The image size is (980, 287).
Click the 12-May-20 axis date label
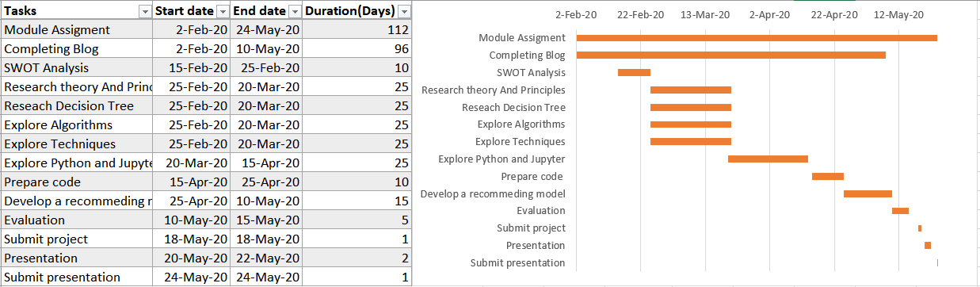(898, 14)
